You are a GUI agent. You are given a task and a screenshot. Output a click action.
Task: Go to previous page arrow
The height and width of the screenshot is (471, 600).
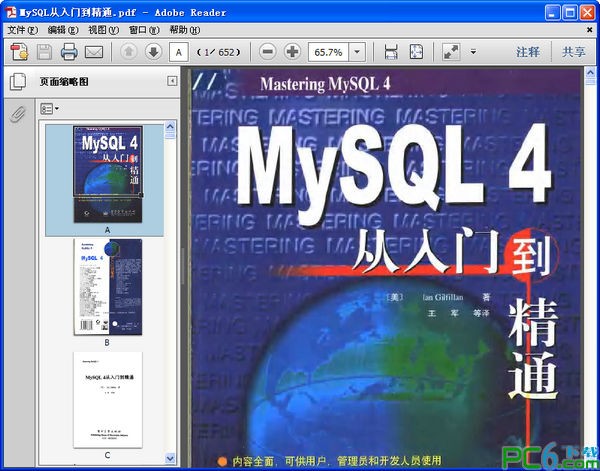click(129, 52)
